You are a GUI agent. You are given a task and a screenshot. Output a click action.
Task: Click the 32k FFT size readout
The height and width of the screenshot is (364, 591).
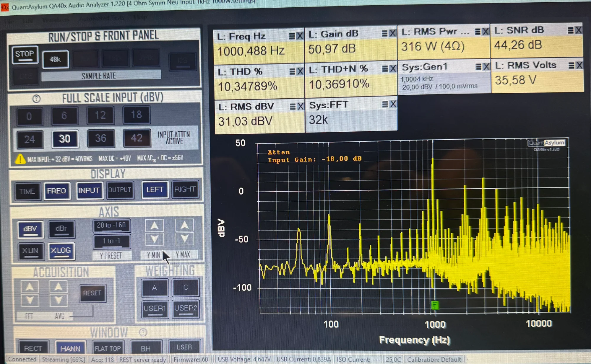point(318,120)
